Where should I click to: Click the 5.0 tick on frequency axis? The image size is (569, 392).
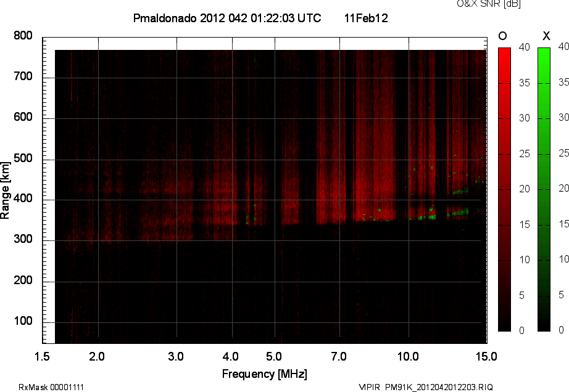click(275, 356)
